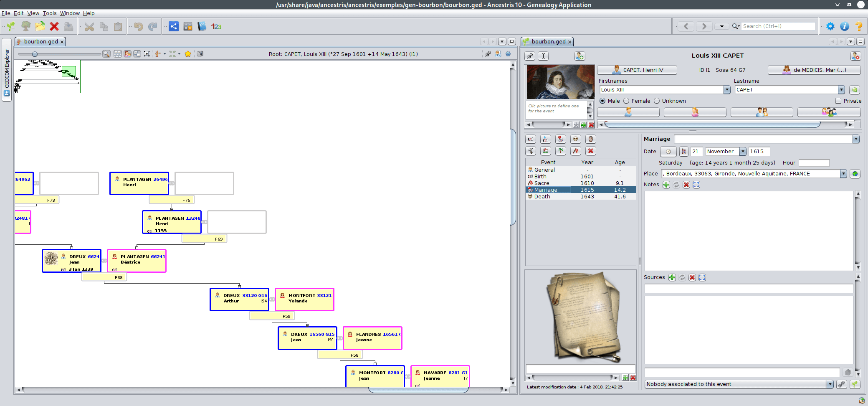This screenshot has width=868, height=406.
Task: Close the genealogy with the red X toolbar icon
Action: click(54, 26)
